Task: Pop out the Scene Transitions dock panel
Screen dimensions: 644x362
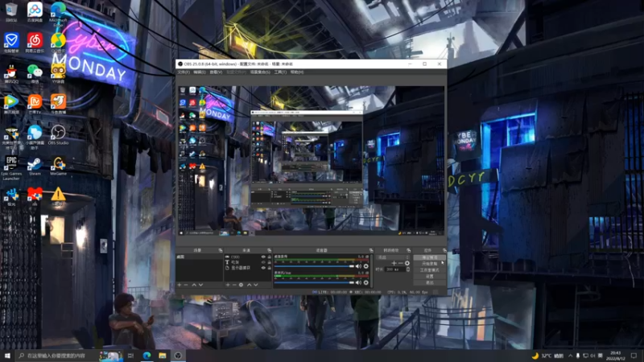Action: click(x=409, y=250)
